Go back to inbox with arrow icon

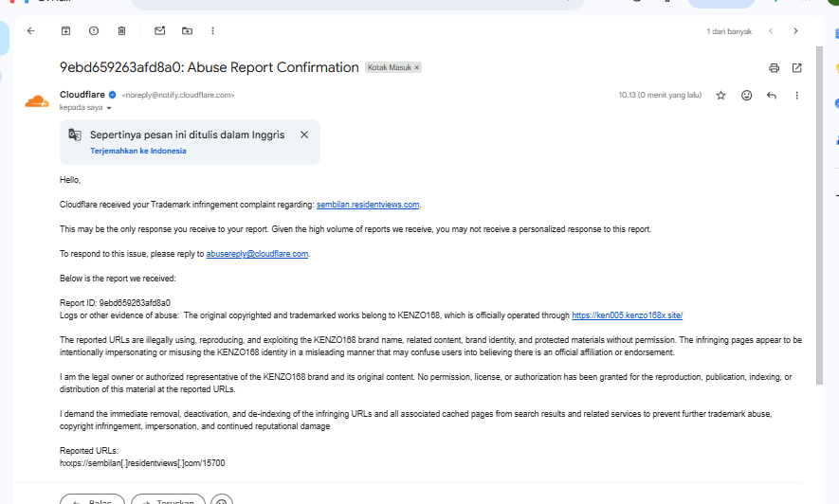pyautogui.click(x=31, y=31)
